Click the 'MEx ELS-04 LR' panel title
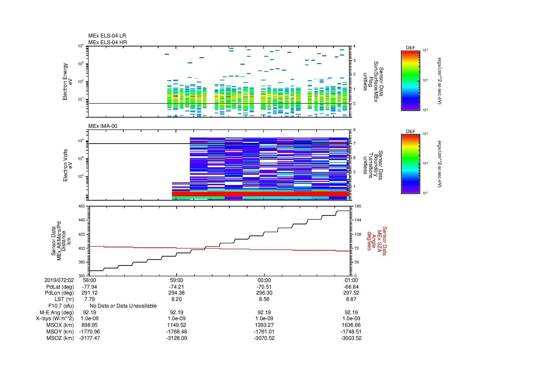The height and width of the screenshot is (392, 555). point(107,36)
